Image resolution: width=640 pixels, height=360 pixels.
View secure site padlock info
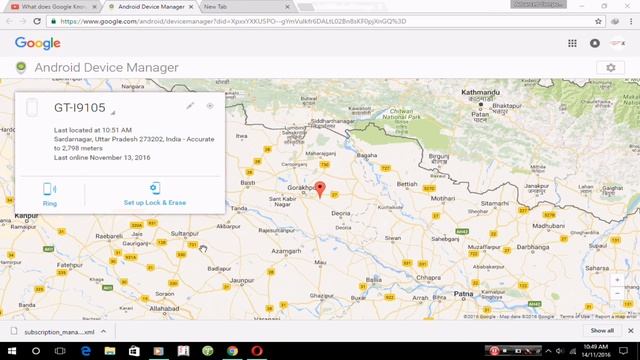click(53, 21)
